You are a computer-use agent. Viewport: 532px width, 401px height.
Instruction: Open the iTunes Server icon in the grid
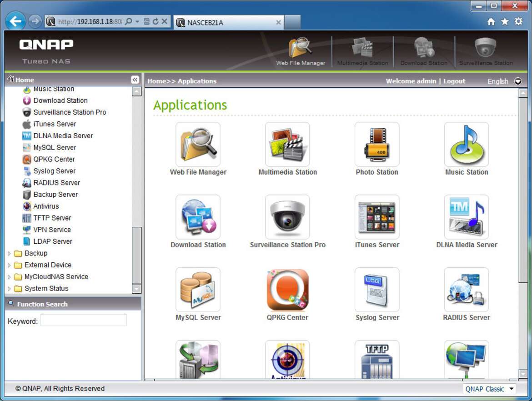(377, 217)
